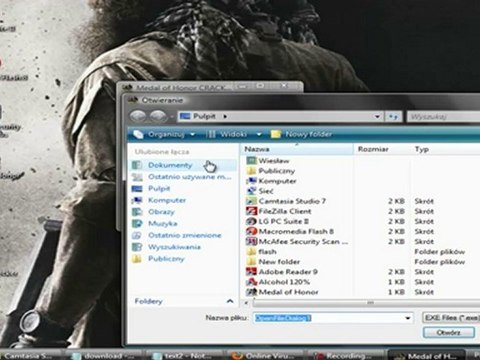
Task: Select the Camtasia Studio 7 shortcut icon
Action: click(251, 201)
